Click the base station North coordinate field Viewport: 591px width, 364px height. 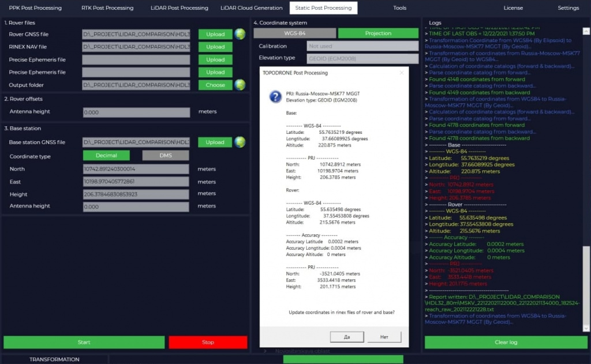(x=136, y=169)
